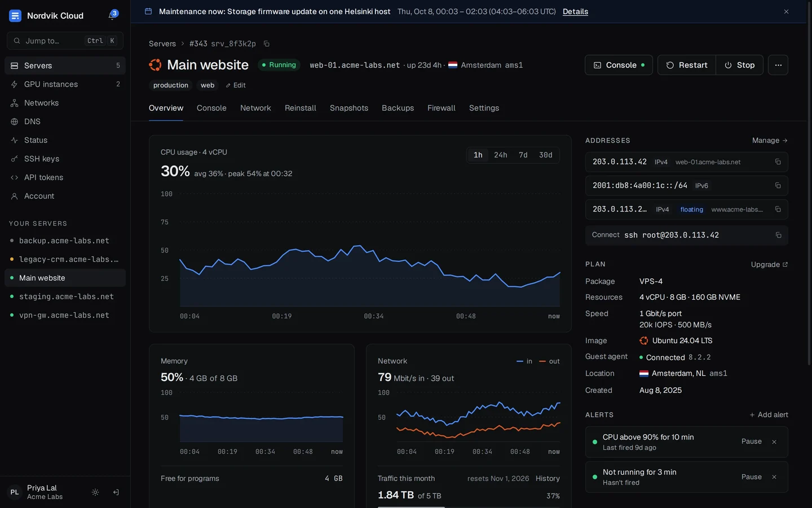Viewport: 812px width, 508px height.
Task: Select legacy-crm.acme-labs server
Action: [x=65, y=259]
